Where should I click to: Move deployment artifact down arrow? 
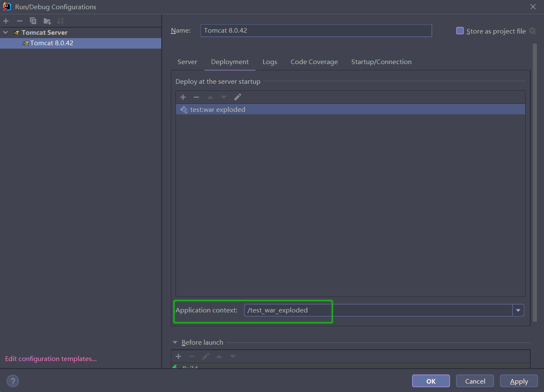tap(224, 97)
